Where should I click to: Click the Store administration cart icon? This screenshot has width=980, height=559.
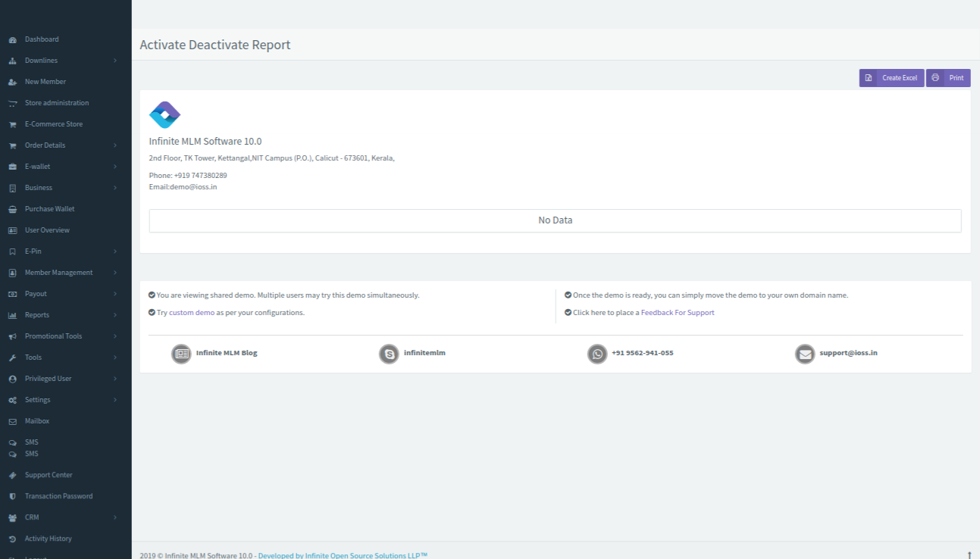(x=12, y=103)
